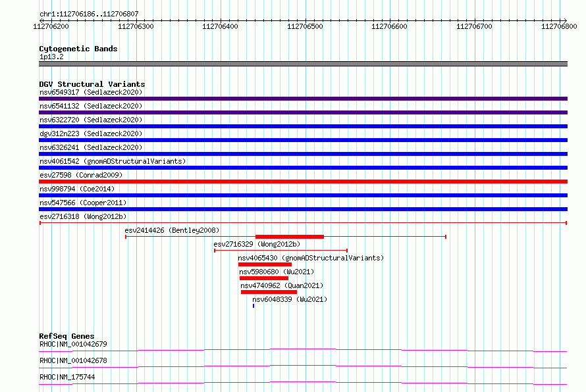This screenshot has width=586, height=392.
Task: Click the nsv4740962 (Quan2021) label
Action: [282, 285]
